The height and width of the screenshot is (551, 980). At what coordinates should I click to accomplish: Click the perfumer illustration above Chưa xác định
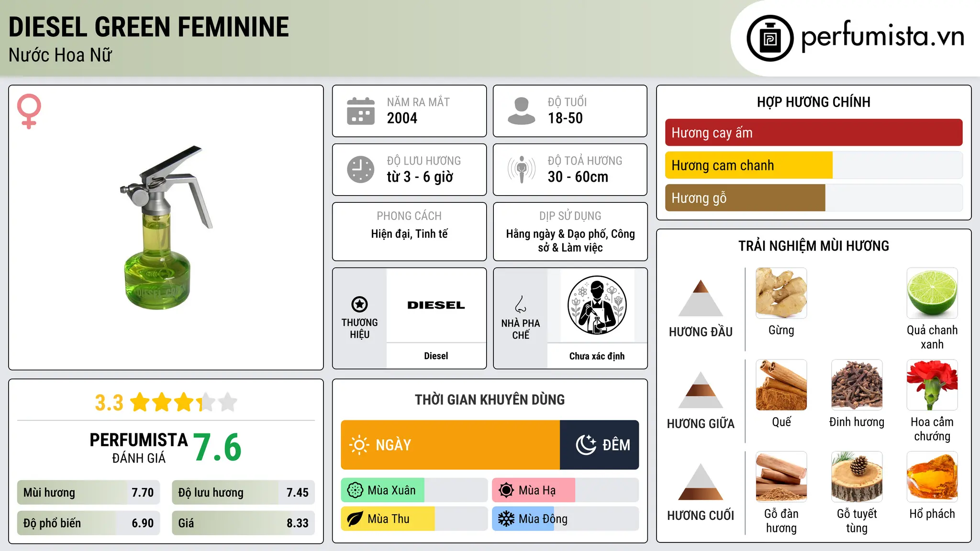click(597, 305)
